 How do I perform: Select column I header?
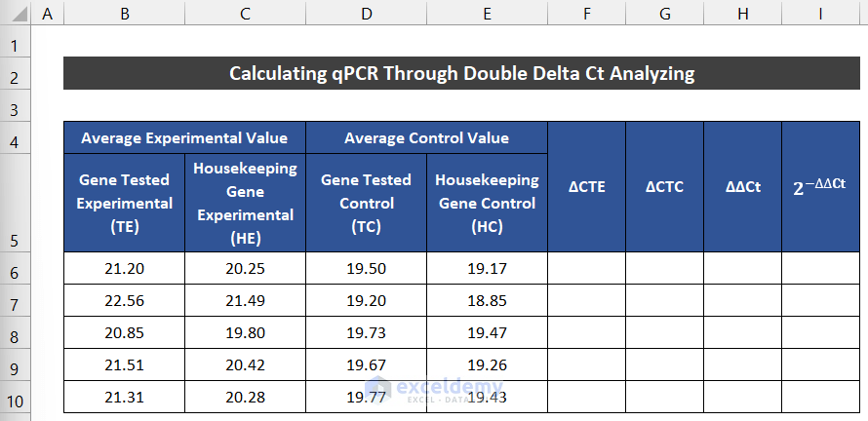click(x=819, y=15)
